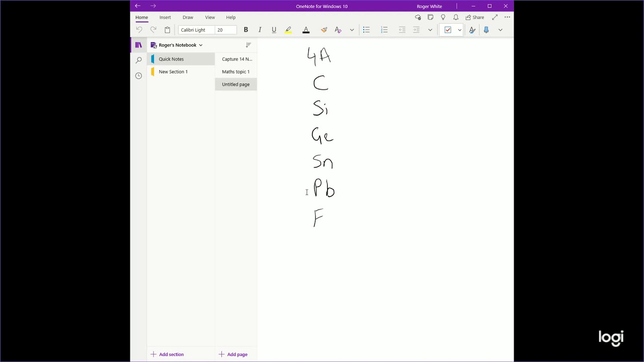The height and width of the screenshot is (362, 644).
Task: Click Add page
Action: (x=233, y=354)
